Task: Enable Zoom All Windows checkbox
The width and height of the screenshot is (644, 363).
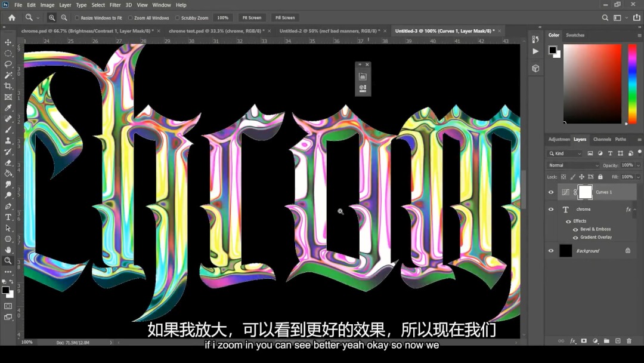Action: pyautogui.click(x=130, y=18)
